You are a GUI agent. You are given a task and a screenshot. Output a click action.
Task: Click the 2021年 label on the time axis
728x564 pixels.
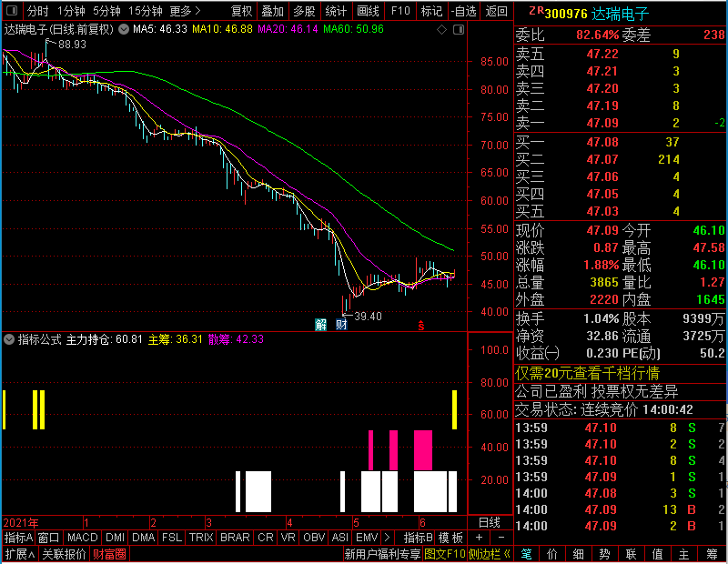pyautogui.click(x=21, y=523)
